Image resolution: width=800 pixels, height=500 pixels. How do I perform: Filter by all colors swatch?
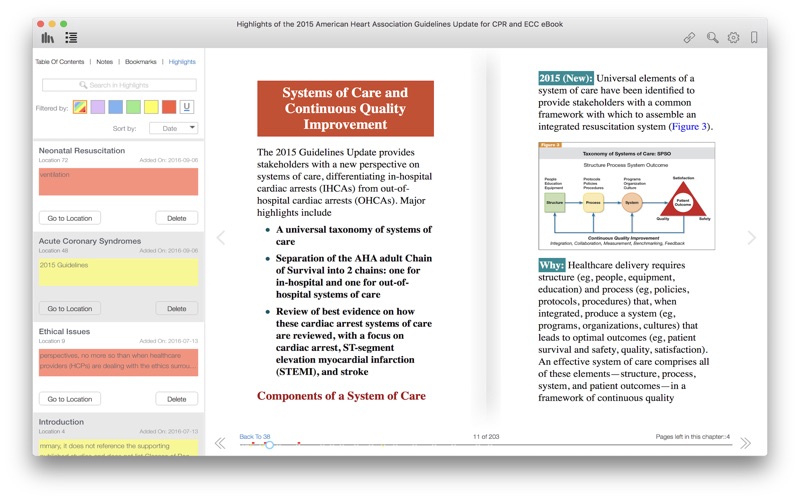pos(80,107)
